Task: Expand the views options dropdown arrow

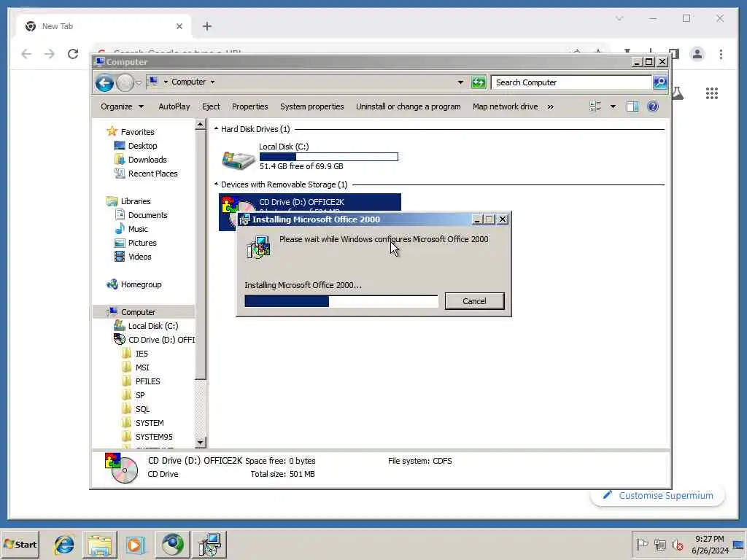Action: point(613,106)
